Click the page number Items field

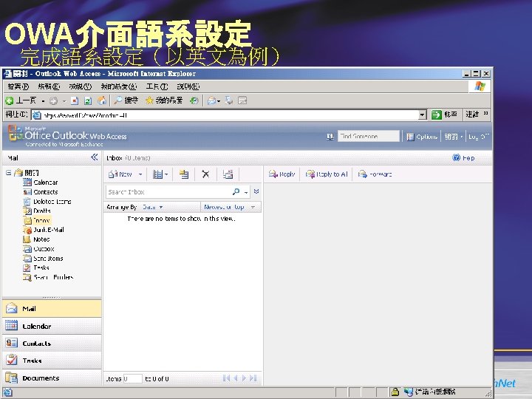pyautogui.click(x=132, y=378)
